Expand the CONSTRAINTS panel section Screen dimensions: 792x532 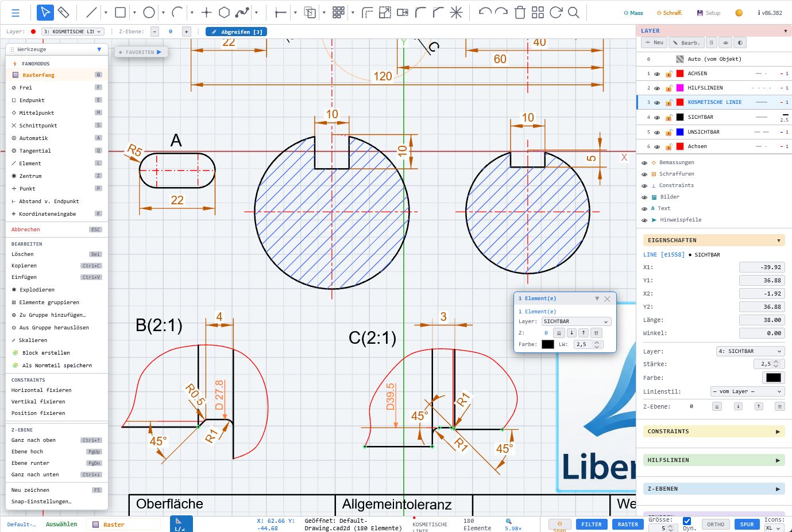tap(714, 432)
